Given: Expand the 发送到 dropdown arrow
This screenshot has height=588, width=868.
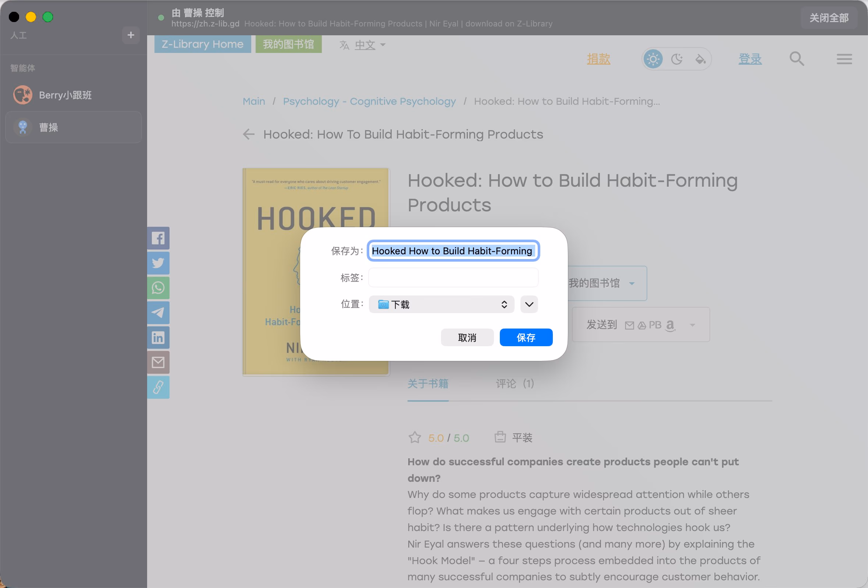Looking at the screenshot, I should tap(693, 325).
